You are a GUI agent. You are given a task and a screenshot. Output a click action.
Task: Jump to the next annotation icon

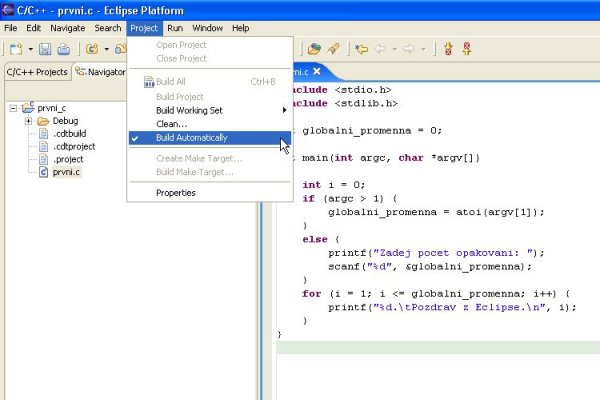pyautogui.click(x=448, y=48)
